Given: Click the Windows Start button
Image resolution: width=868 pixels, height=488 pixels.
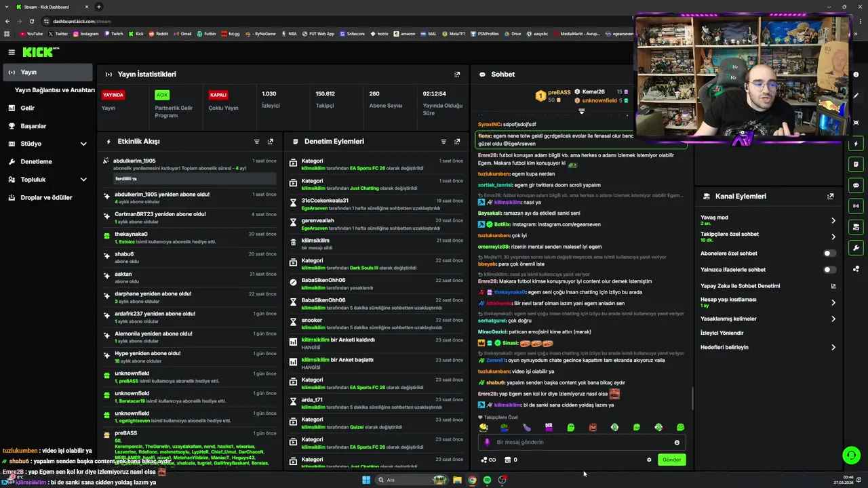Looking at the screenshot, I should (366, 480).
